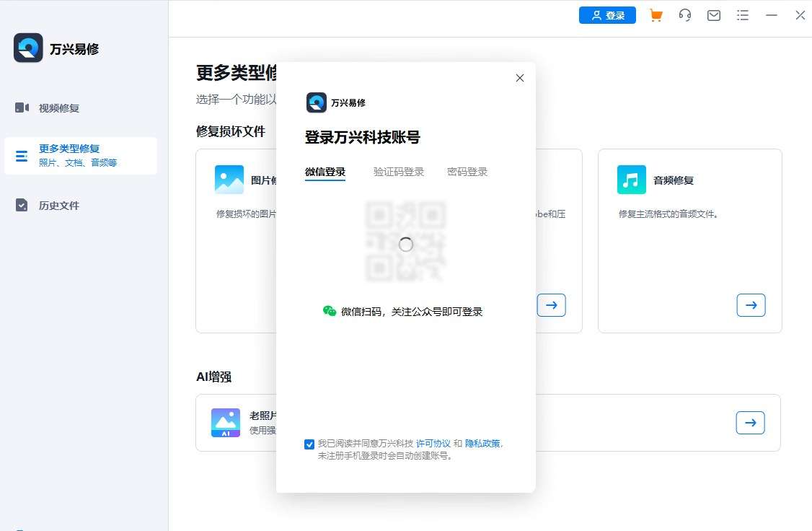The image size is (812, 531).
Task: Click the green WeChat icon
Action: click(330, 311)
